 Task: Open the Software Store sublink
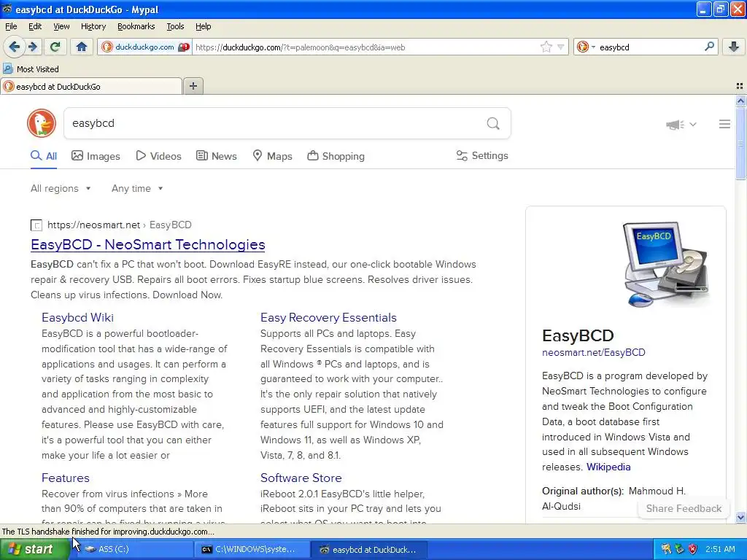point(301,478)
